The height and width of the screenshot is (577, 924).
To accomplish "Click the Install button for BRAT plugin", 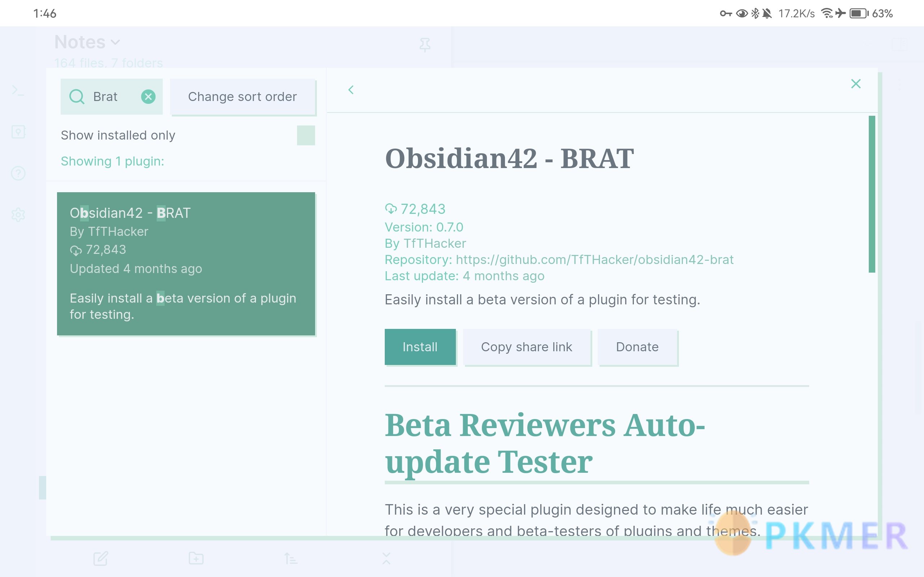I will point(420,346).
